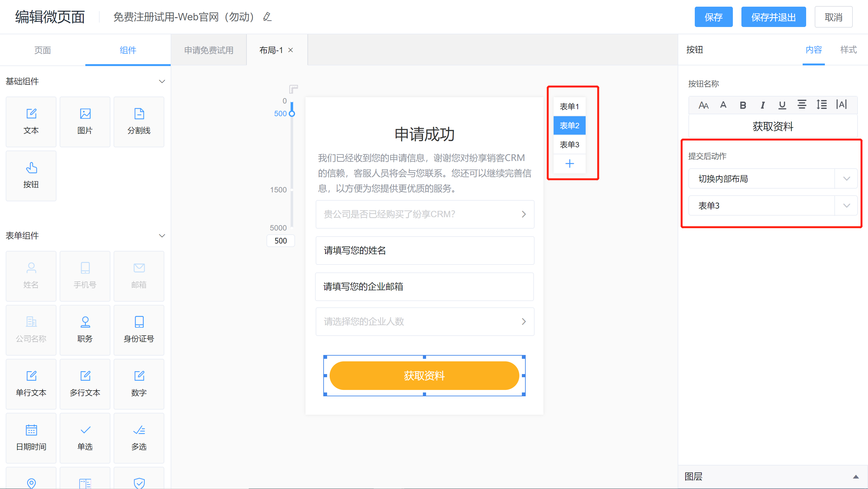Add the 数字 form component

[139, 384]
